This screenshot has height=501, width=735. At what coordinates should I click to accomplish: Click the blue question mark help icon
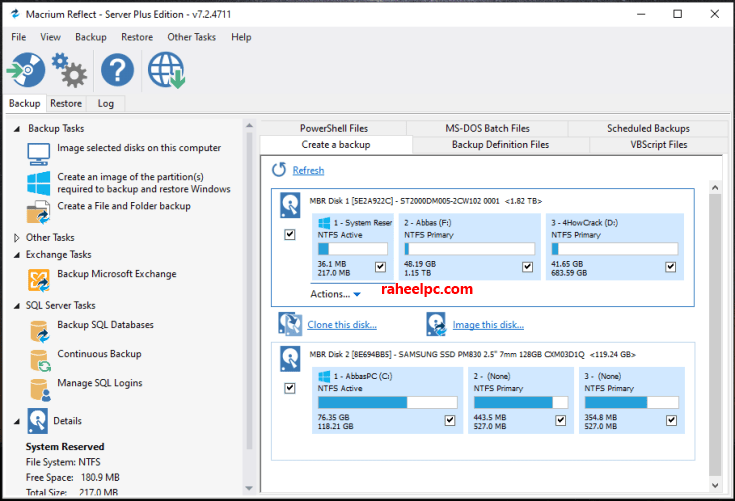coord(117,70)
